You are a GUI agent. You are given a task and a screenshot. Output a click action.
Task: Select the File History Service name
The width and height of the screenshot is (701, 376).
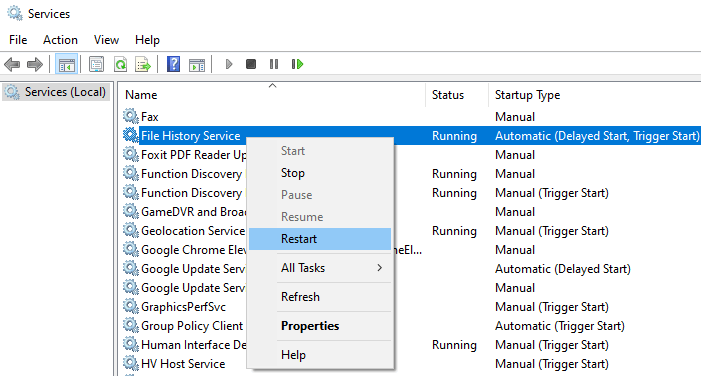190,136
